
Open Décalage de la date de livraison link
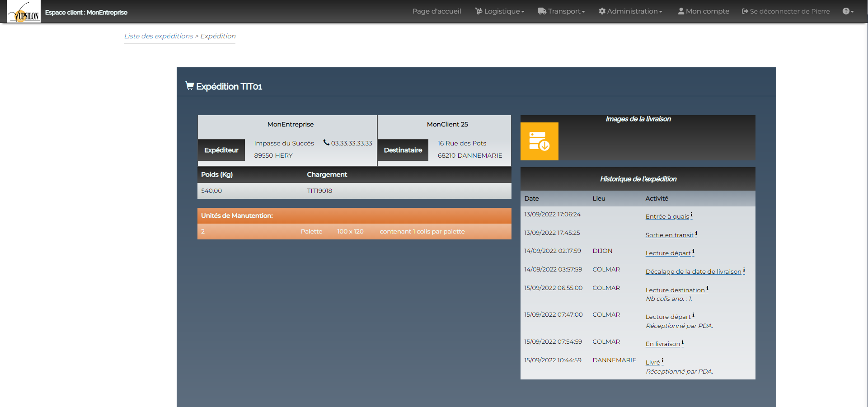pos(693,272)
